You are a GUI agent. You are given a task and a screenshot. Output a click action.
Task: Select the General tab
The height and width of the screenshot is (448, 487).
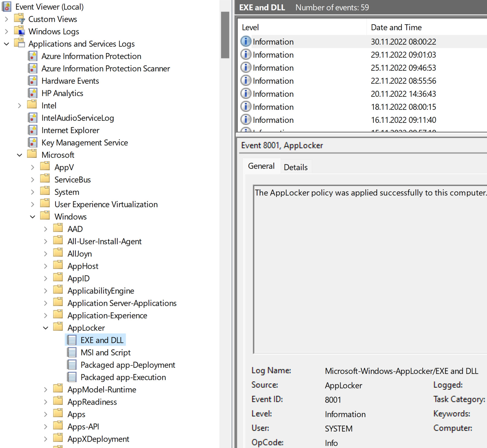tap(261, 166)
